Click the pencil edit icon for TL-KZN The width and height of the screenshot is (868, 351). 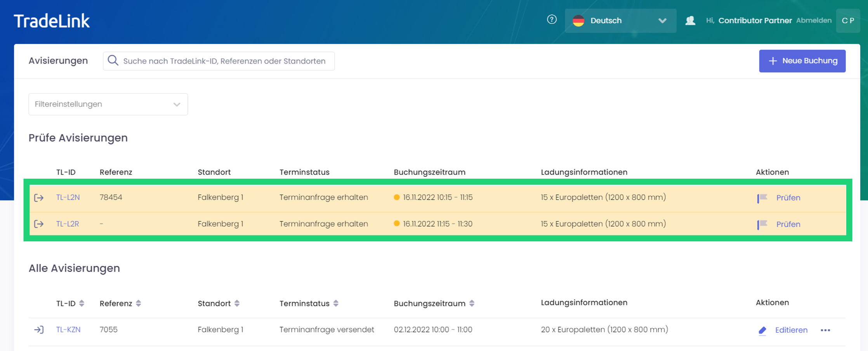pyautogui.click(x=762, y=330)
